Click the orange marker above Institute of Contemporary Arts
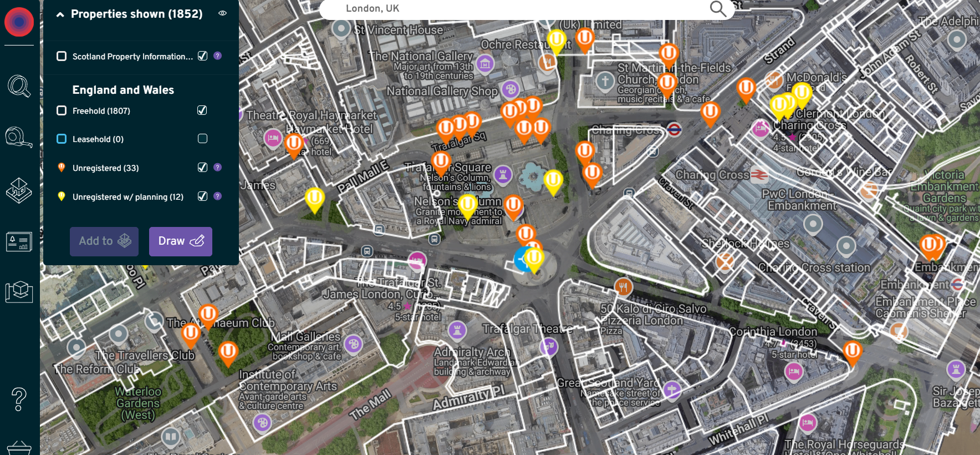 [x=228, y=353]
